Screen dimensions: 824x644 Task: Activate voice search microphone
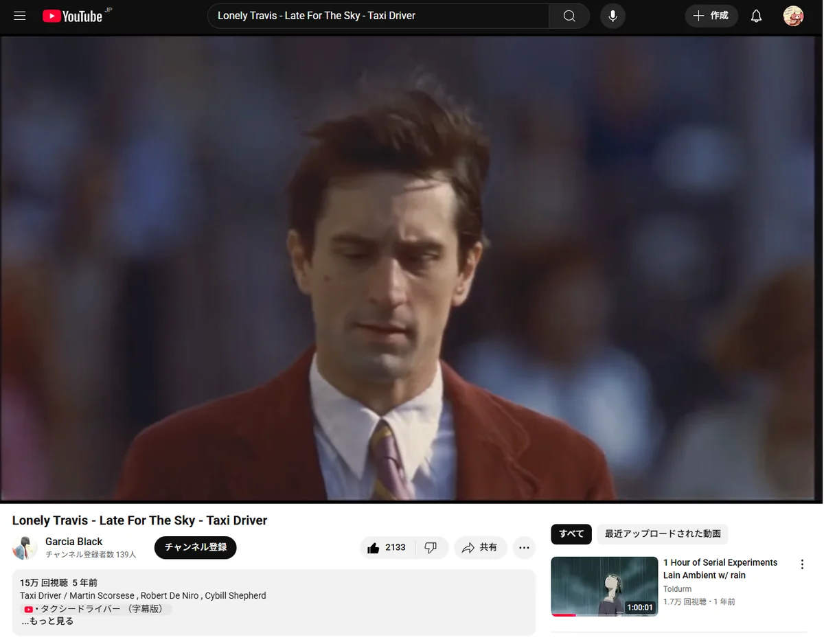pos(613,16)
